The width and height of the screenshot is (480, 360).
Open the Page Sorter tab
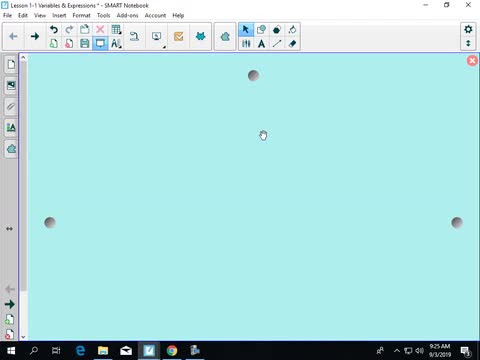coord(11,64)
